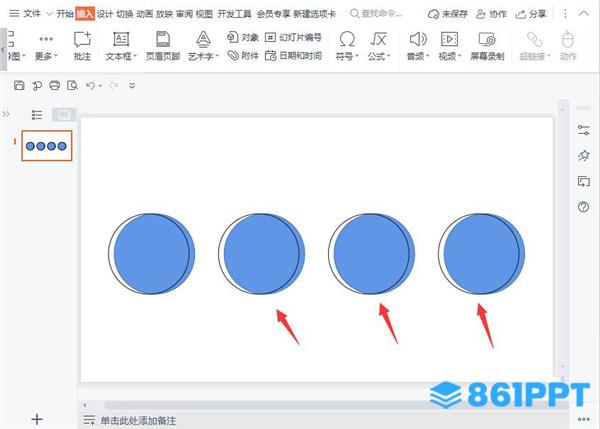
Task: Expand the 视频 dropdown arrow
Action: coord(459,56)
